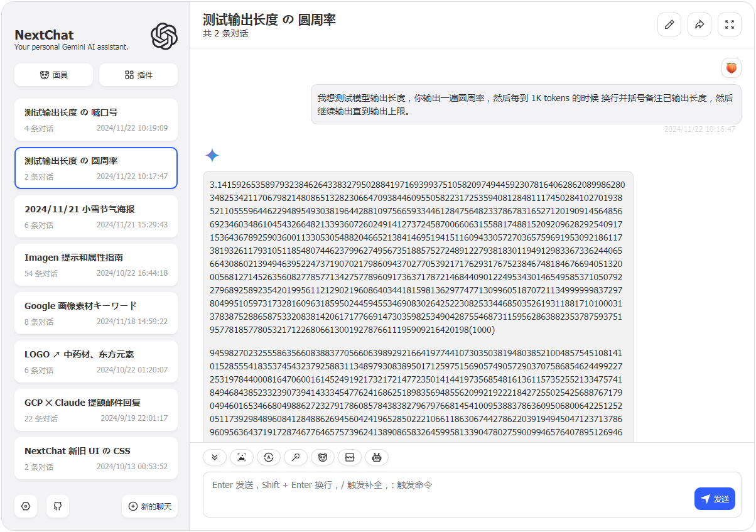Click the auto theme icon

point(269,457)
